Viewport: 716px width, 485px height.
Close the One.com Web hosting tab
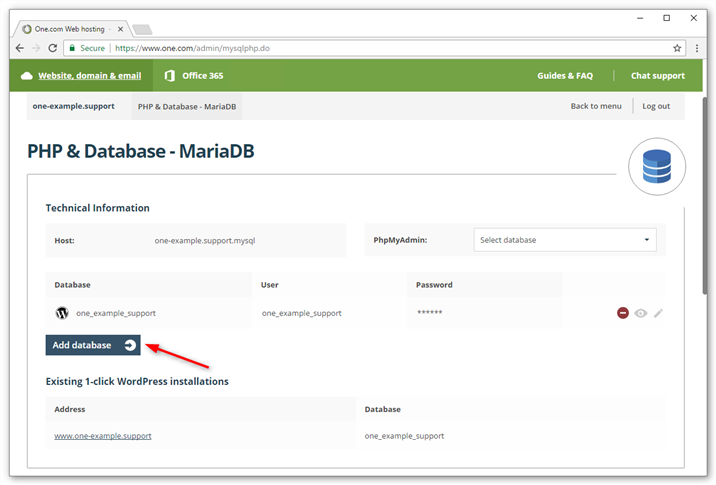(x=121, y=29)
